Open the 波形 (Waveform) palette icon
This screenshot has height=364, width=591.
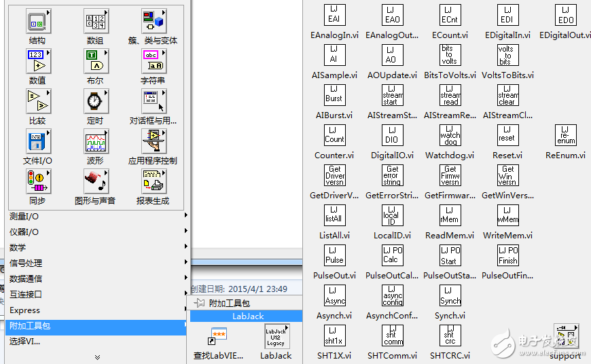(x=96, y=141)
